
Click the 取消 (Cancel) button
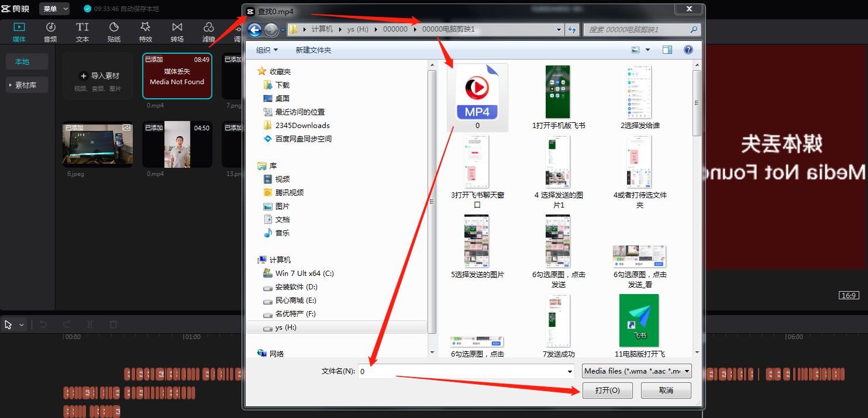tap(666, 391)
